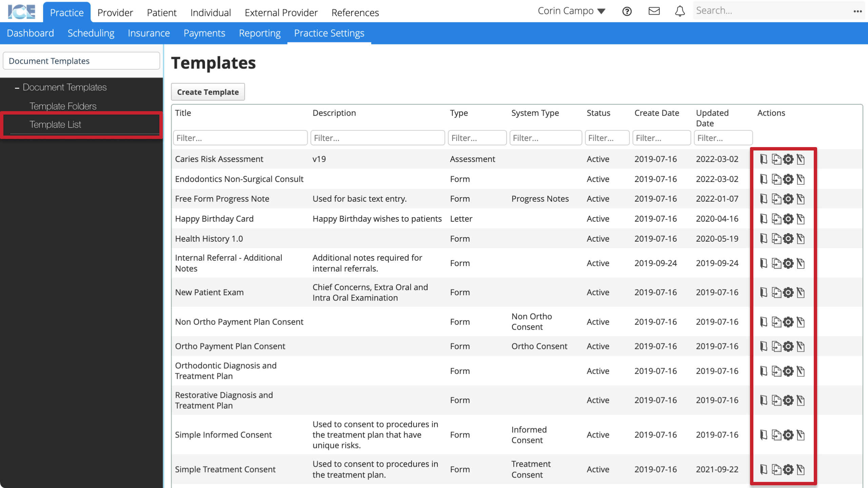The height and width of the screenshot is (488, 868).
Task: Click the document icon for Health History 1.0
Action: pos(764,239)
